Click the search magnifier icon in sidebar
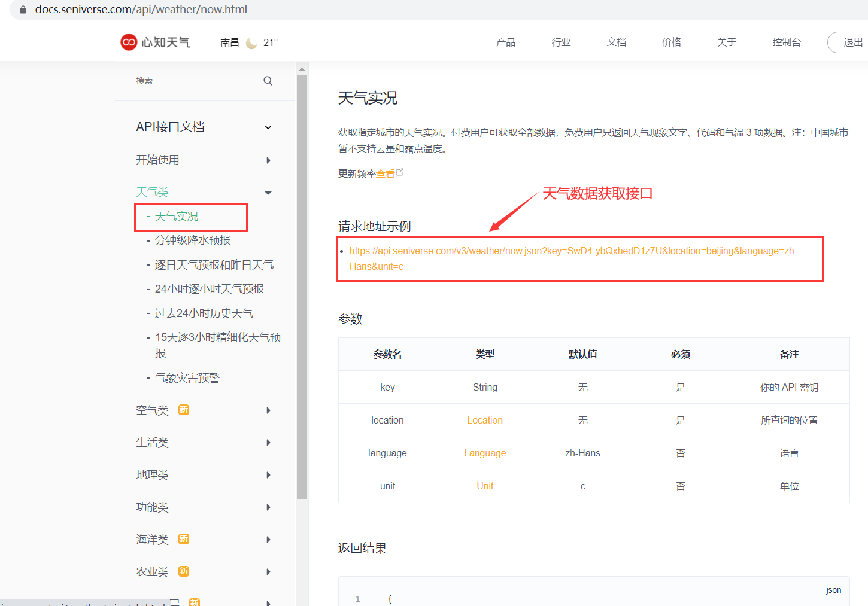This screenshot has height=606, width=868. coord(268,81)
